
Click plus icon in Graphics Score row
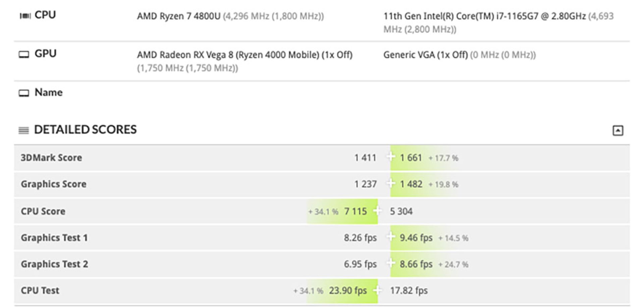click(x=390, y=183)
